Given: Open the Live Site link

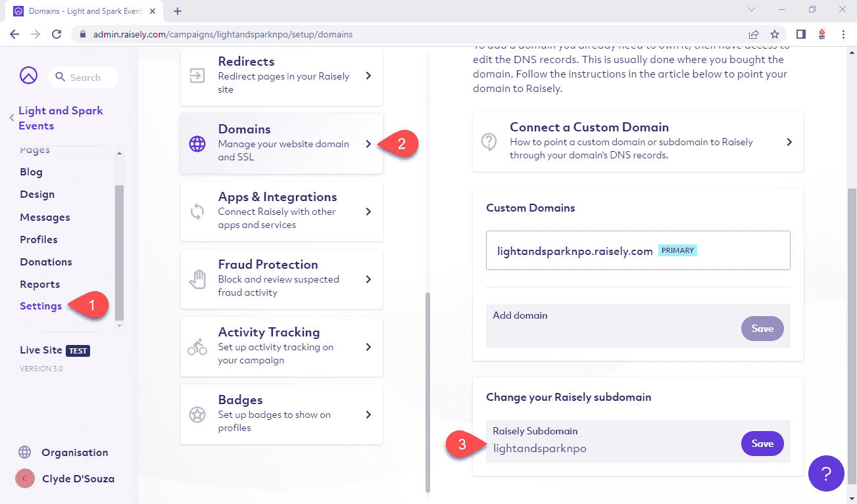Looking at the screenshot, I should (x=41, y=350).
